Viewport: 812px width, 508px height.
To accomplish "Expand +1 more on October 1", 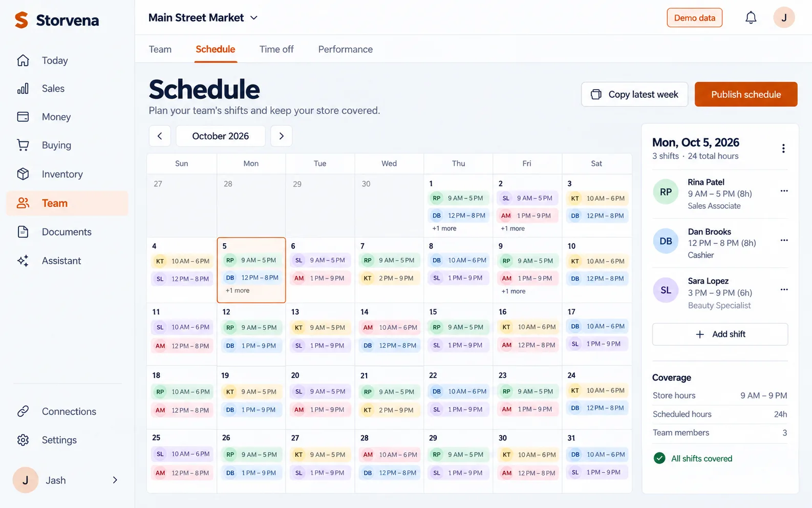I will (444, 228).
